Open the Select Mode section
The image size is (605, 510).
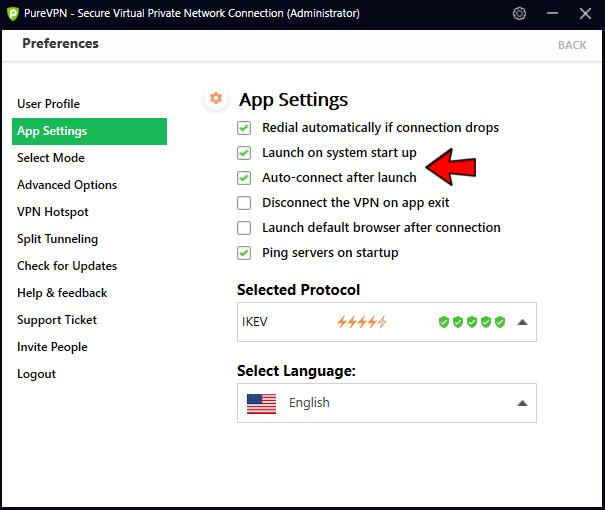click(51, 158)
